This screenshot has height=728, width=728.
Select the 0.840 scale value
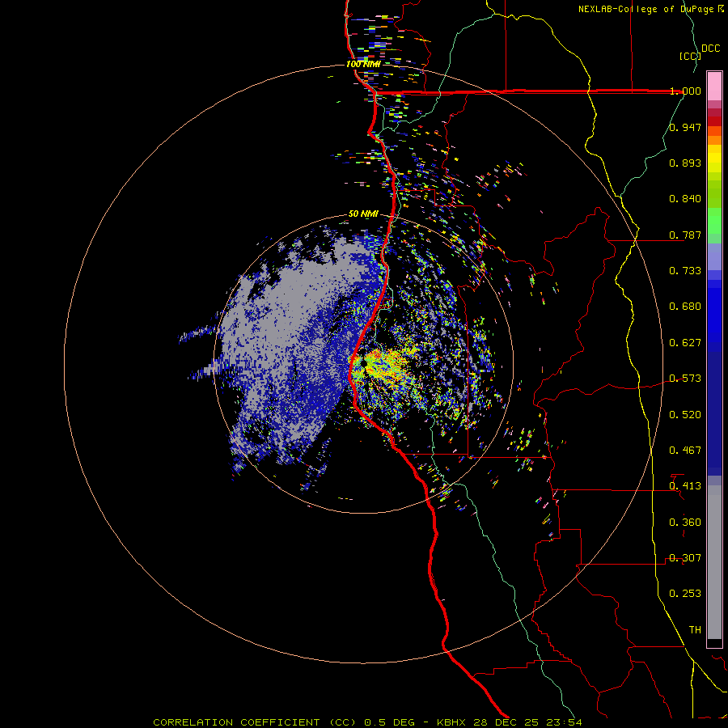pyautogui.click(x=685, y=199)
